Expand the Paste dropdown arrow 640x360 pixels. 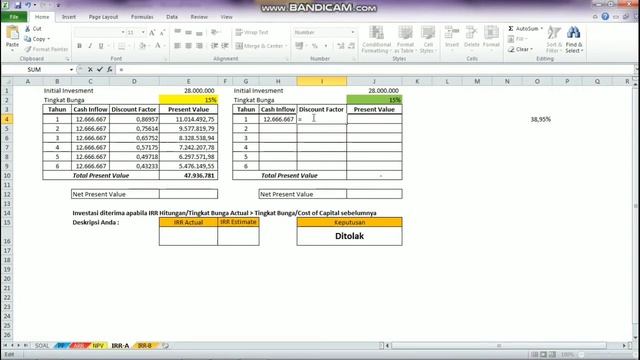(x=12, y=50)
